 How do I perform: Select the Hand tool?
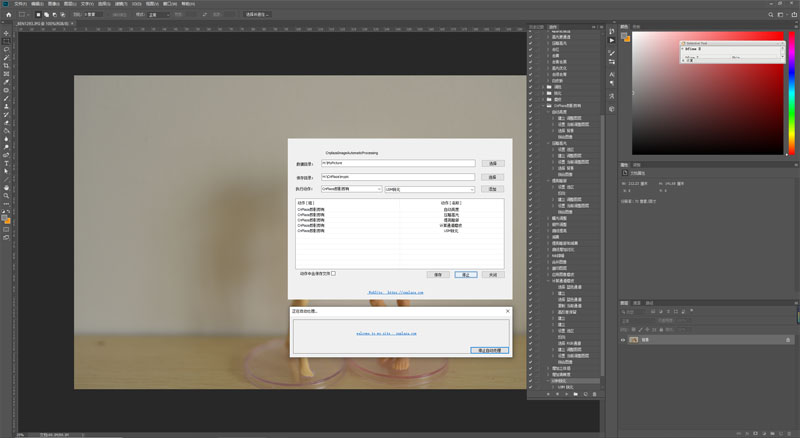(7, 187)
